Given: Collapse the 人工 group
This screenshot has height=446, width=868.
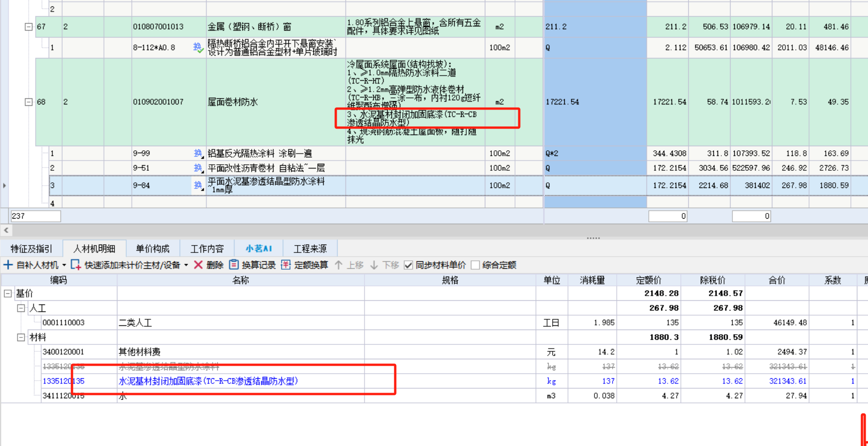Looking at the screenshot, I should 21,308.
